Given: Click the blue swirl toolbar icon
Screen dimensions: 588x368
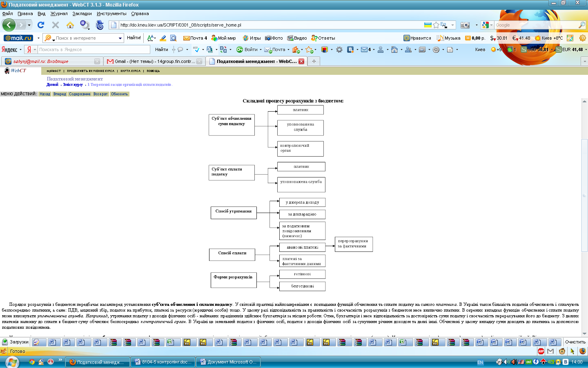Looking at the screenshot, I should click(100, 25).
